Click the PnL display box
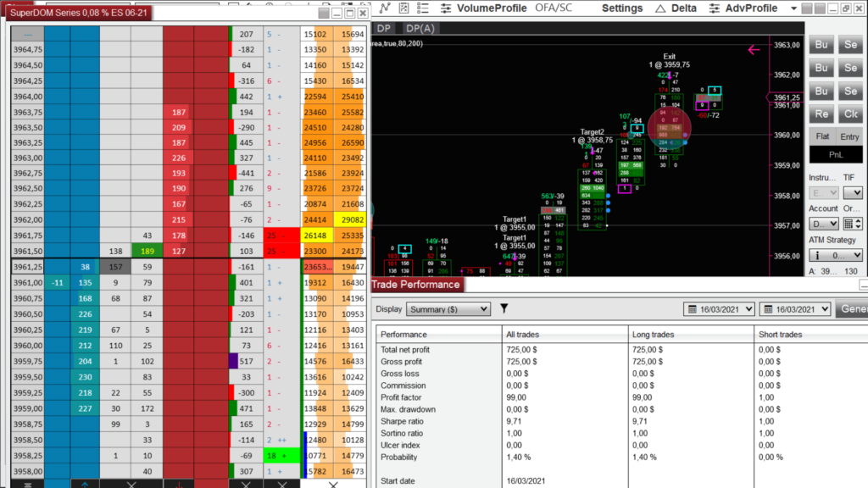Screen dimensions: 868x488 coord(836,154)
